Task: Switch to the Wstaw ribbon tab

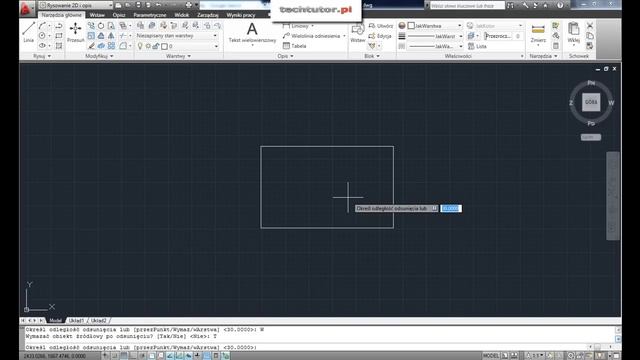Action: tap(97, 15)
